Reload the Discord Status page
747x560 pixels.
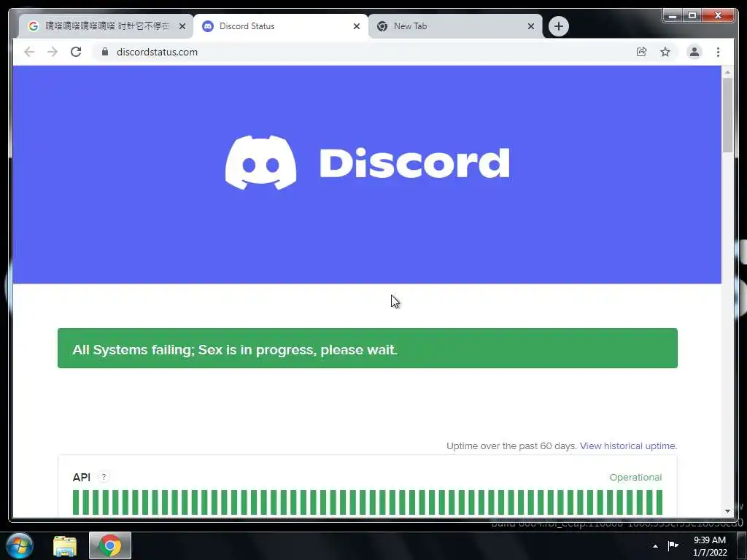pos(76,52)
